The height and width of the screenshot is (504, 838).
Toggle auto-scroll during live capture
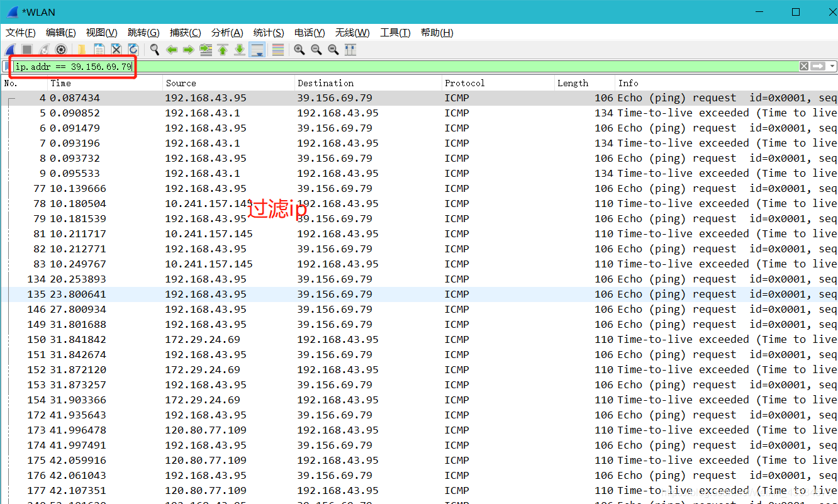pyautogui.click(x=257, y=50)
